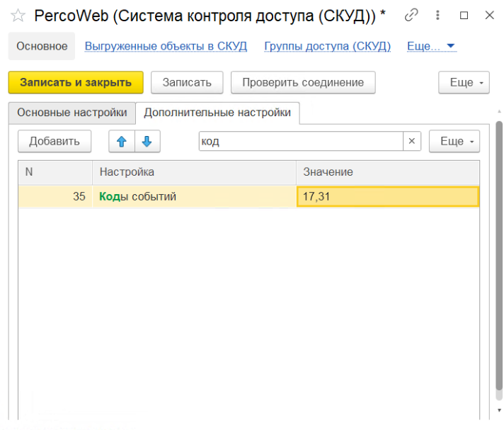The height and width of the screenshot is (430, 504).
Task: Open the Основное section
Action: click(42, 46)
